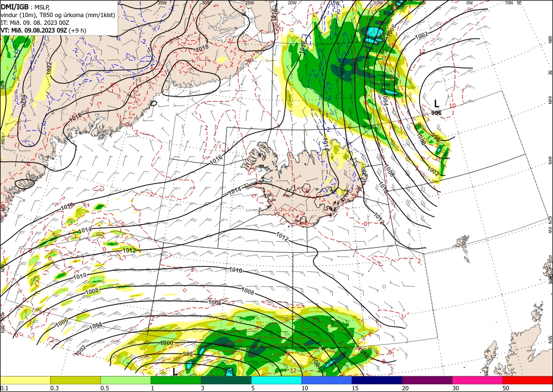Pick the cyan 5 mm legend swatch

pyautogui.click(x=276, y=380)
